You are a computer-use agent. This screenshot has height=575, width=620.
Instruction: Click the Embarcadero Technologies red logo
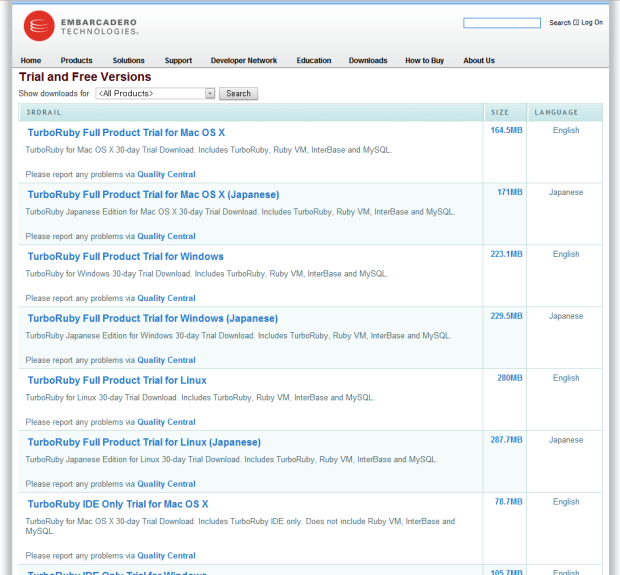click(39, 26)
